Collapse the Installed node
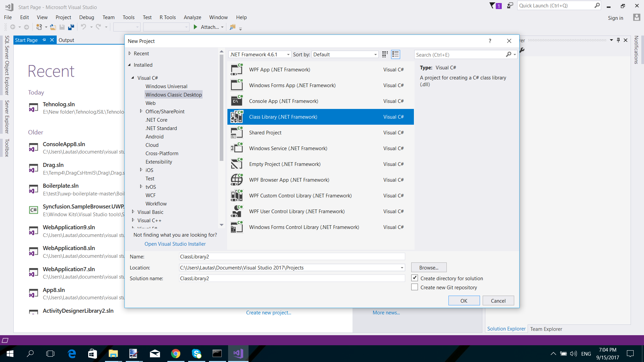This screenshot has width=644, height=362. [129, 65]
